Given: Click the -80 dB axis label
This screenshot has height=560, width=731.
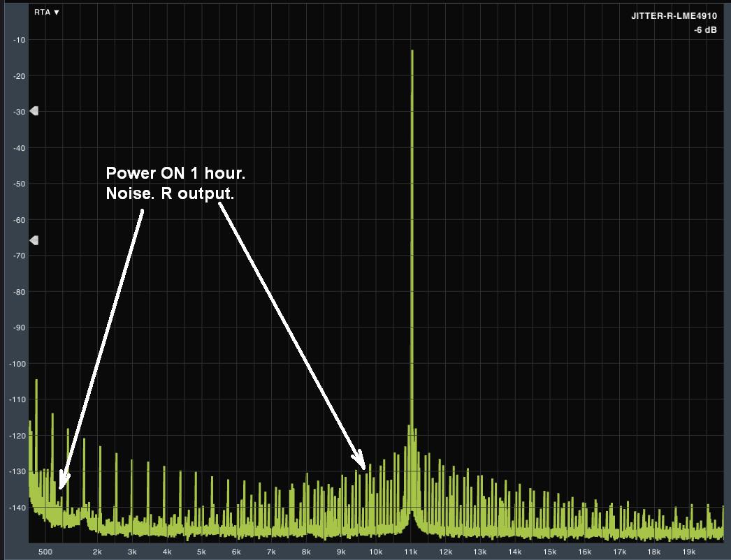Looking at the screenshot, I should (19, 292).
